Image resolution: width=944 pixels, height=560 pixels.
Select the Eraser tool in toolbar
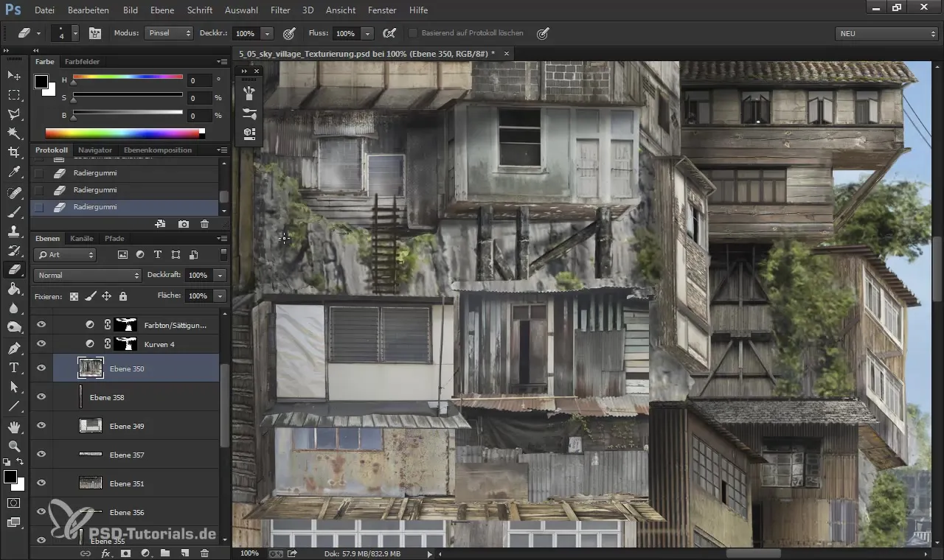14,270
